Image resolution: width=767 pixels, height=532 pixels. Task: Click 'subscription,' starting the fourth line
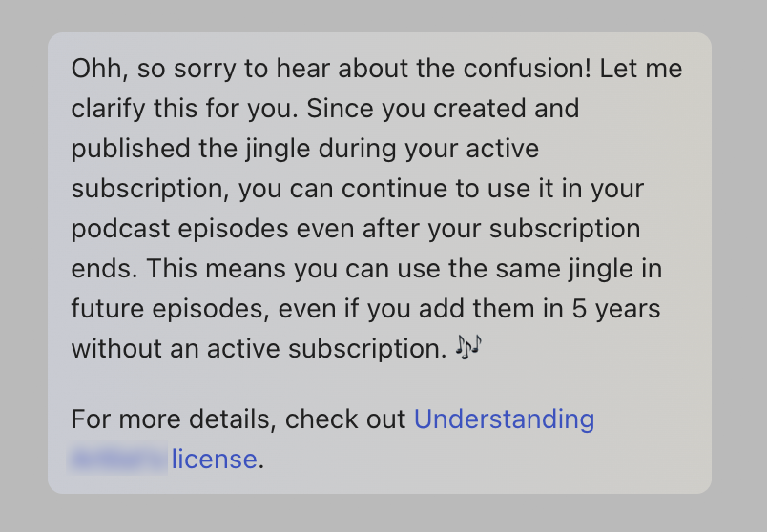(150, 189)
